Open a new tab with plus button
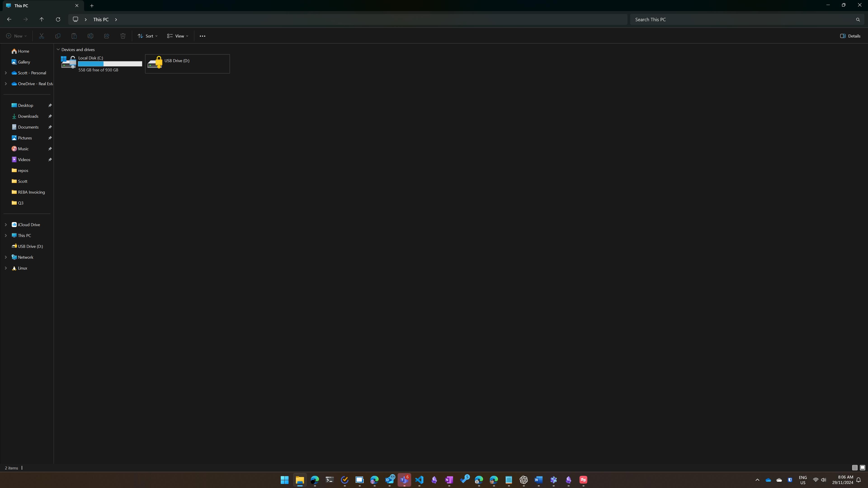This screenshot has height=488, width=868. (92, 6)
